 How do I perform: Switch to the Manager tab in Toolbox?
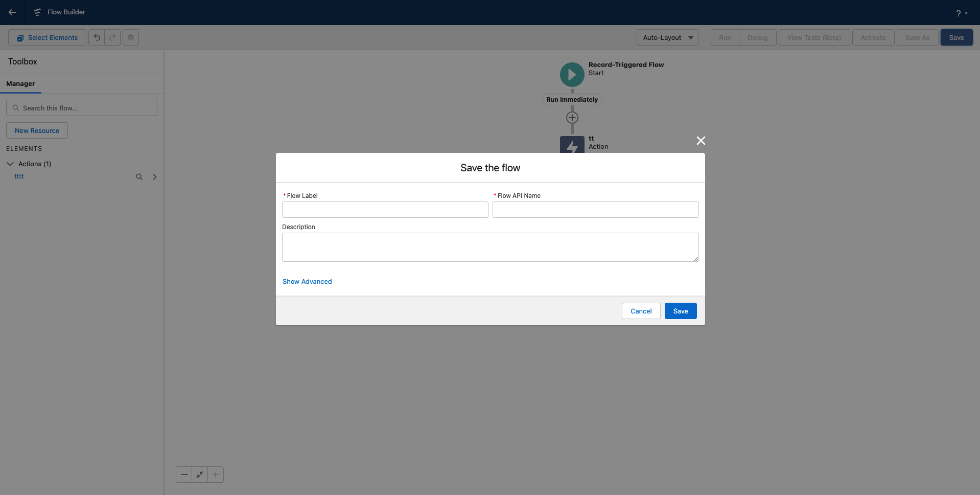coord(20,84)
